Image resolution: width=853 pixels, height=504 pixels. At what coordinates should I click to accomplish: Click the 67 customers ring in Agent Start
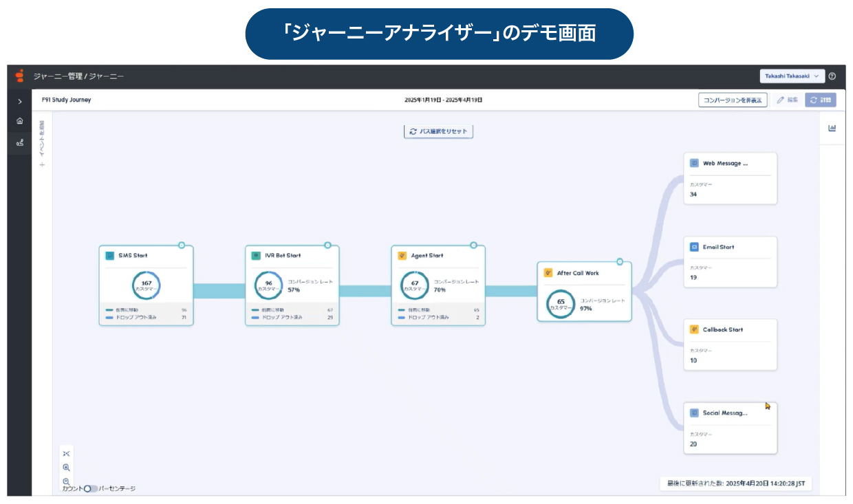(x=415, y=285)
